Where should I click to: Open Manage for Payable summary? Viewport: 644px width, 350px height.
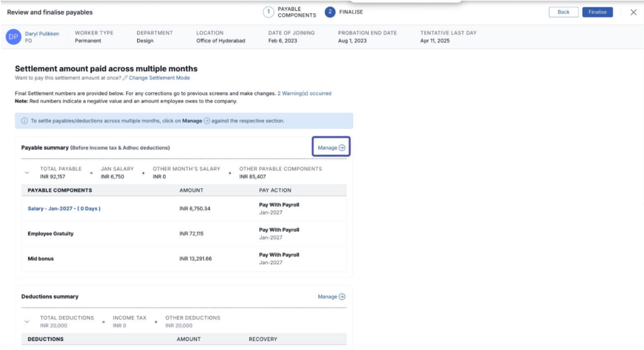tap(332, 148)
